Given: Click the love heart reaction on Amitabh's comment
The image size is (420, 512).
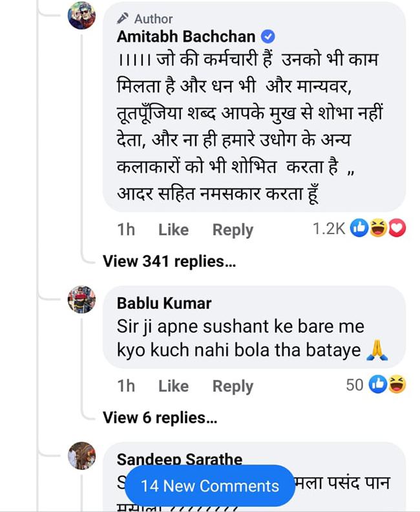Looking at the screenshot, I should (x=397, y=228).
